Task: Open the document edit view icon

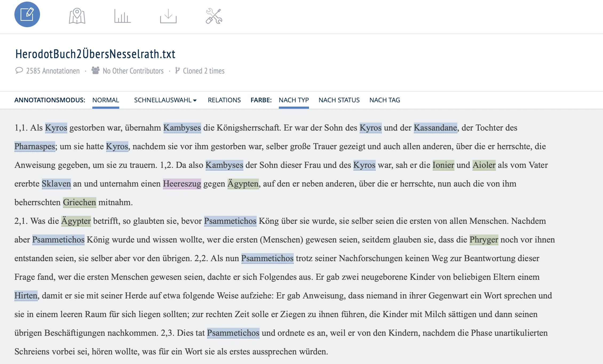Action: [x=27, y=14]
